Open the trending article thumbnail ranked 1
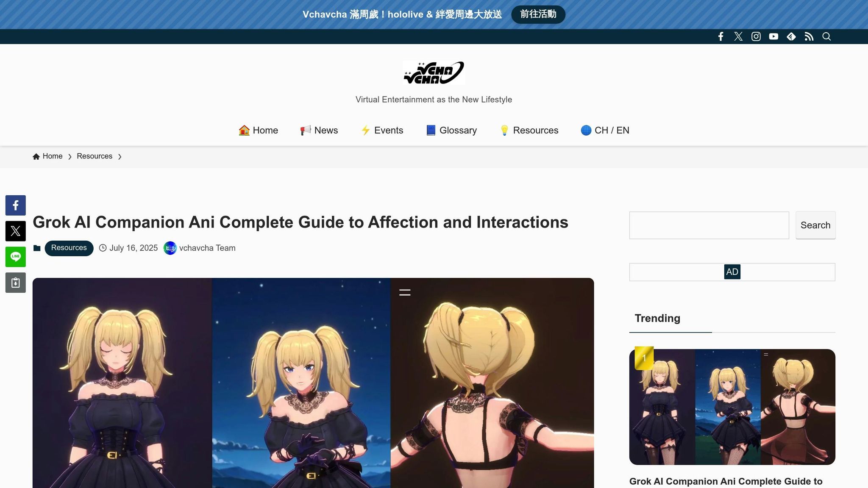The width and height of the screenshot is (868, 488). tap(732, 407)
